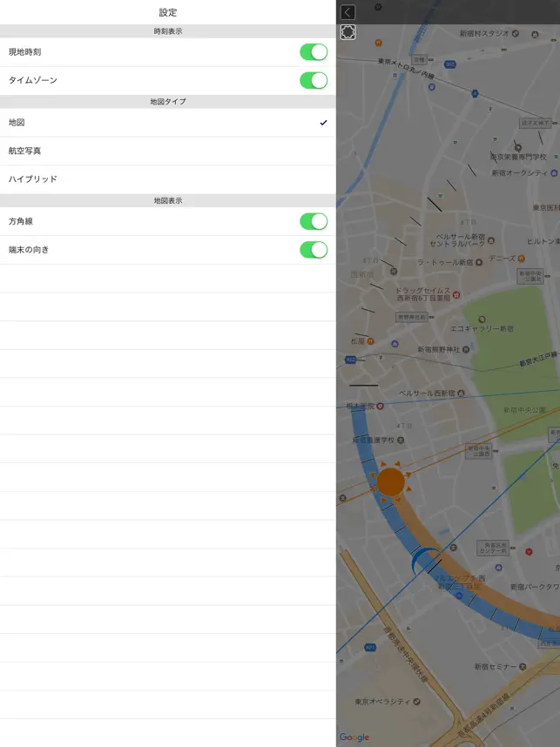Image resolution: width=560 pixels, height=747 pixels.
Task: Tap 新宿オークシティ marker
Action: coord(554,173)
